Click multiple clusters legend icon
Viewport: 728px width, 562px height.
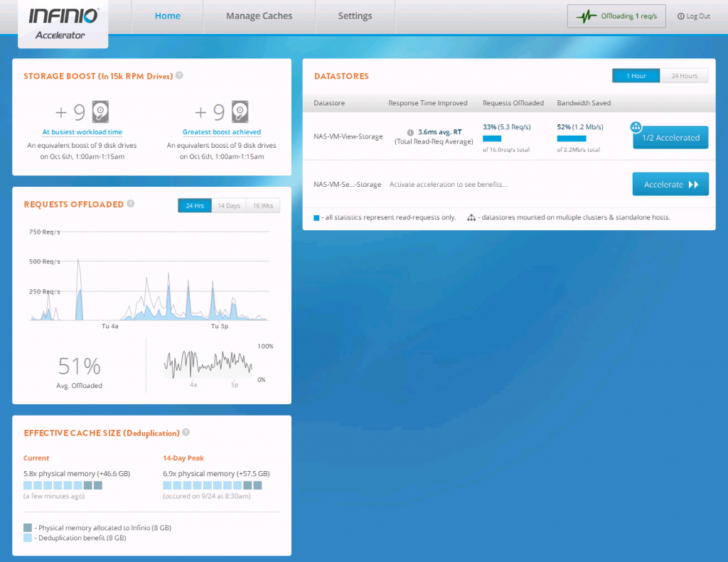471,217
